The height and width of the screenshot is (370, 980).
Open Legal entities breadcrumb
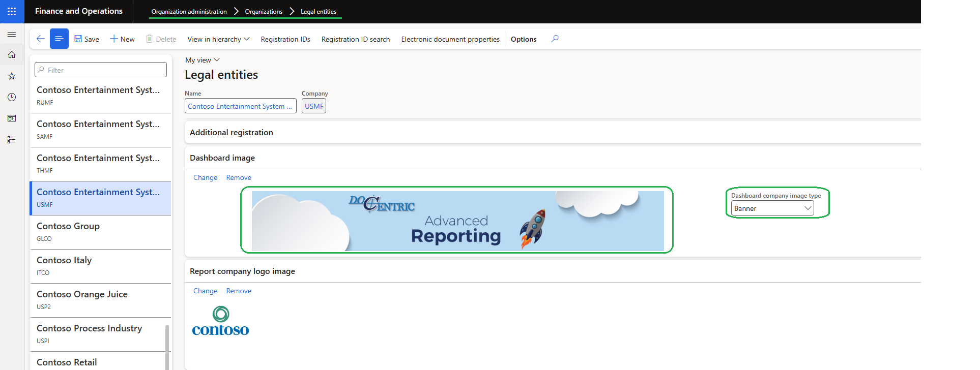(x=319, y=12)
